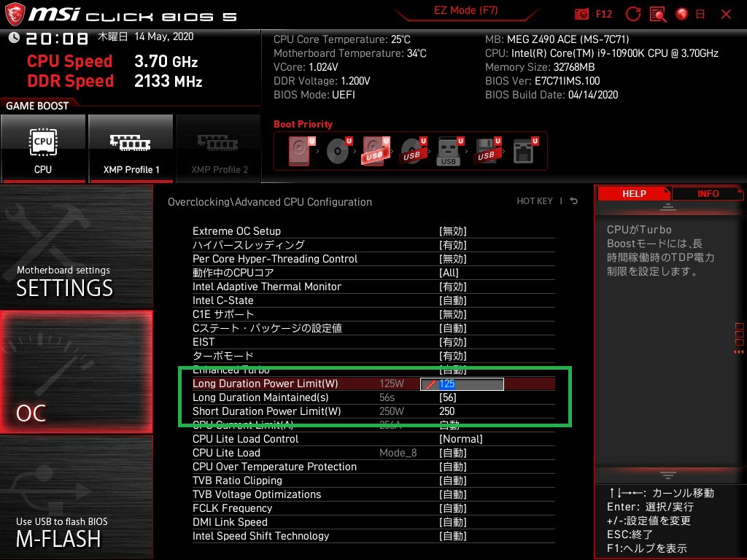The height and width of the screenshot is (560, 747).
Task: Select the USB hard disk boot device
Action: coord(376,151)
